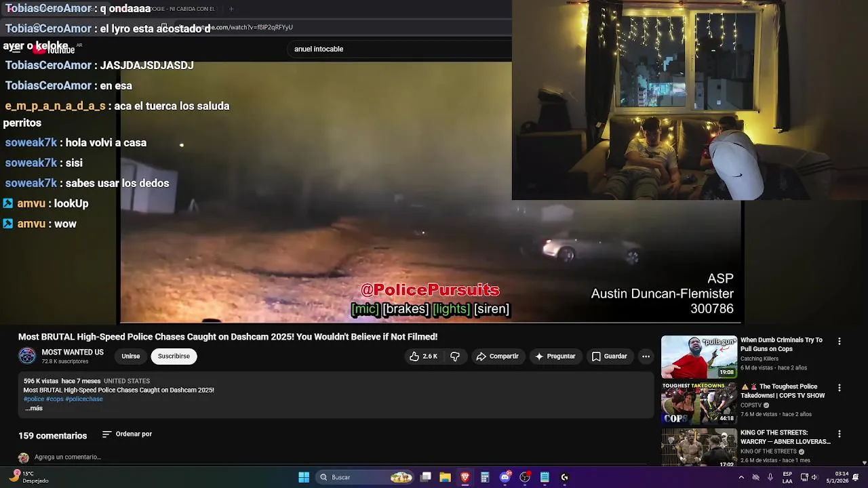Open the Windows Start menu
The height and width of the screenshot is (488, 868).
pos(304,477)
